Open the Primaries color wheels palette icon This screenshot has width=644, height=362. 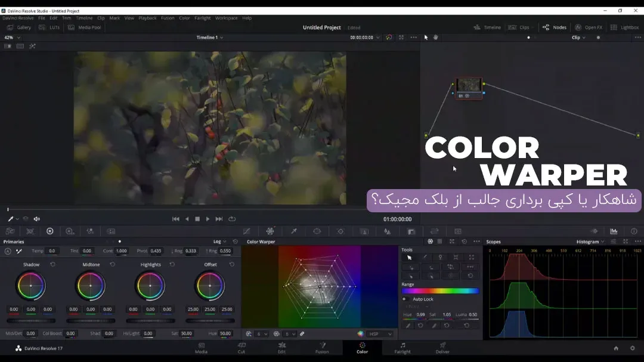click(49, 231)
